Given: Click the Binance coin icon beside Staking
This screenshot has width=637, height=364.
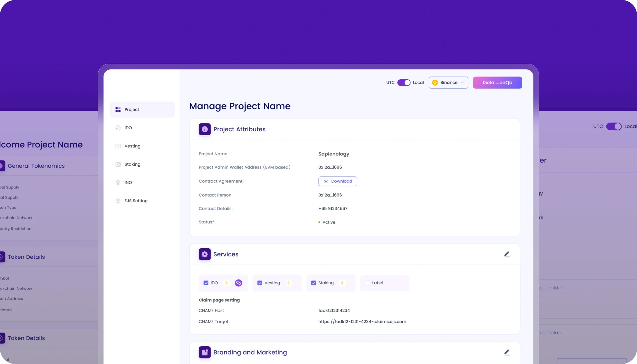Looking at the screenshot, I should (x=342, y=283).
